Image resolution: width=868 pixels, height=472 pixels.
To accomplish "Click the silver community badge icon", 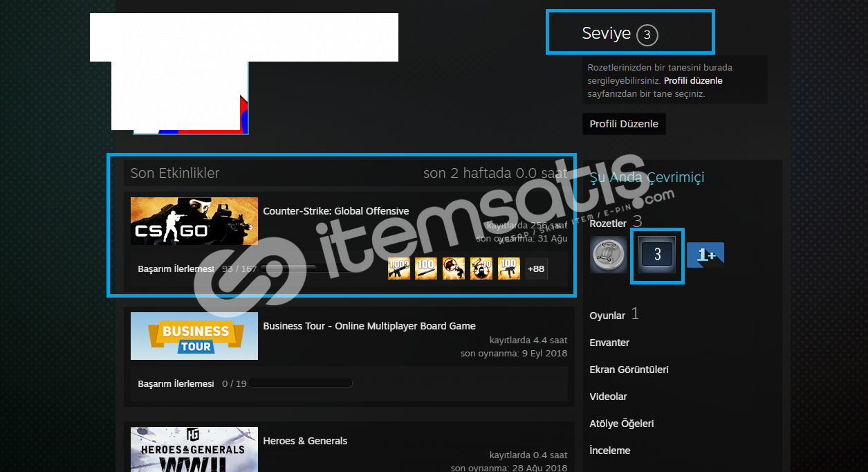I will pos(609,255).
